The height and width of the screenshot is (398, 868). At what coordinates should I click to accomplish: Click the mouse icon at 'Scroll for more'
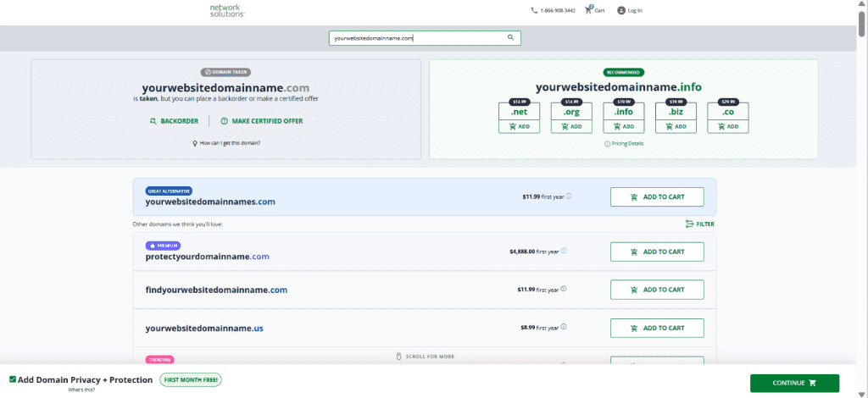(x=398, y=357)
